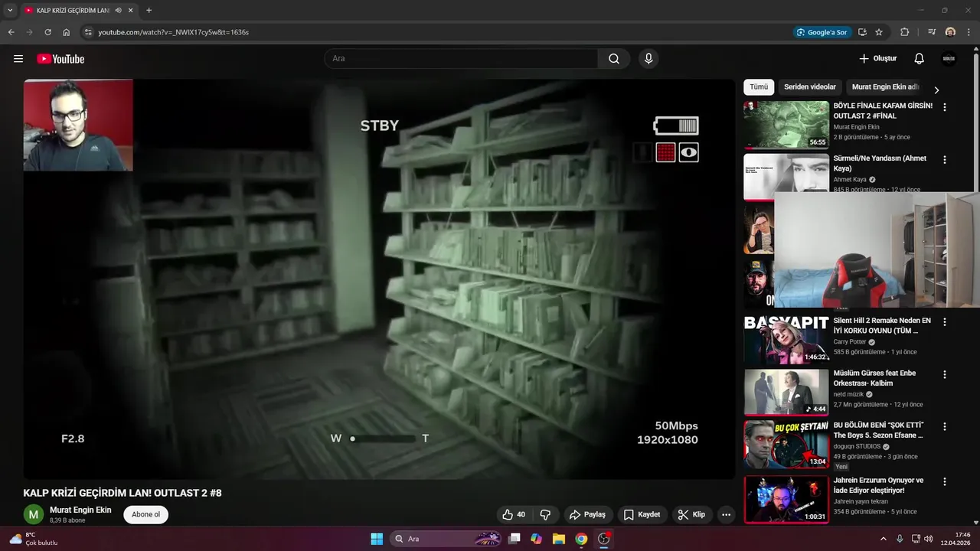This screenshot has height=551, width=980.
Task: Click the Oluştur create button
Action: click(x=877, y=59)
